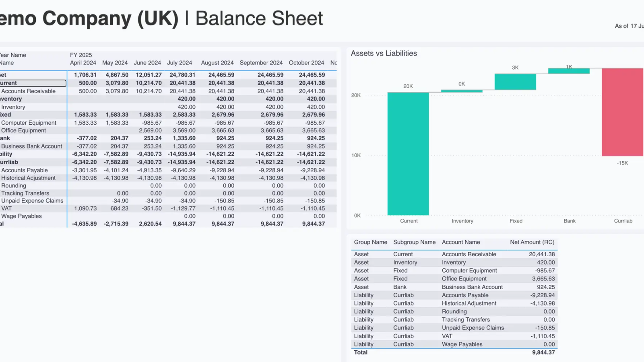Click the VAT row 1,090.73 cell
644x362 pixels.
click(85, 208)
